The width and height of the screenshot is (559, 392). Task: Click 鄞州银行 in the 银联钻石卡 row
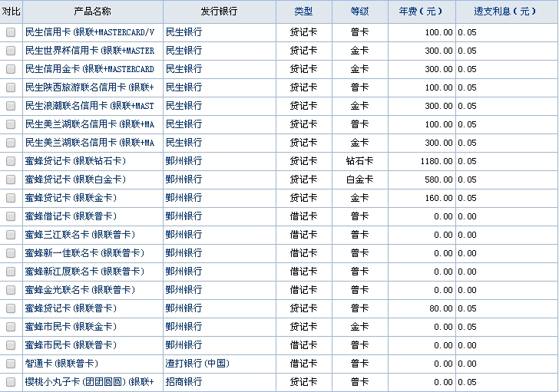[x=184, y=161]
